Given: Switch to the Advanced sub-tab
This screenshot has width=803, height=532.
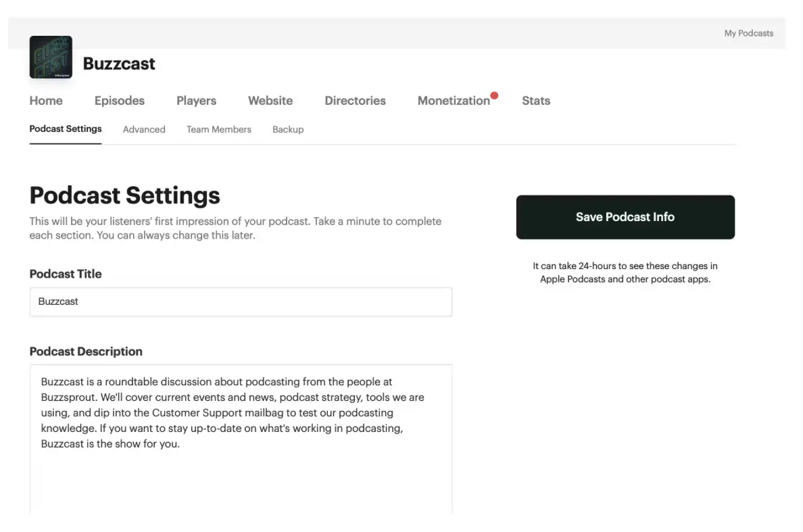Looking at the screenshot, I should coord(144,130).
